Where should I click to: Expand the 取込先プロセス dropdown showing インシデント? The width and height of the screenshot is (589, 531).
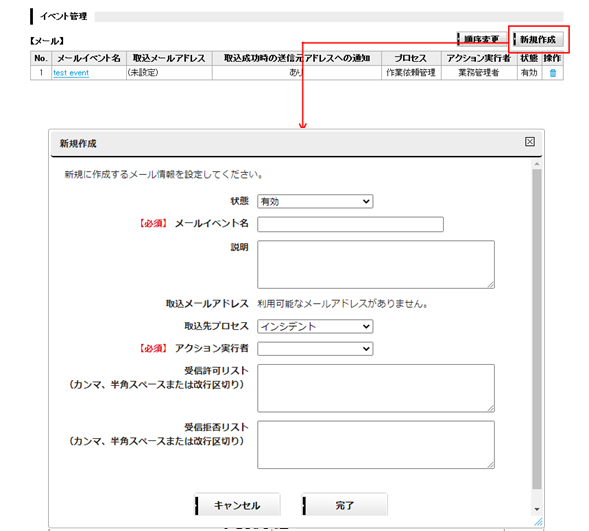[x=315, y=326]
